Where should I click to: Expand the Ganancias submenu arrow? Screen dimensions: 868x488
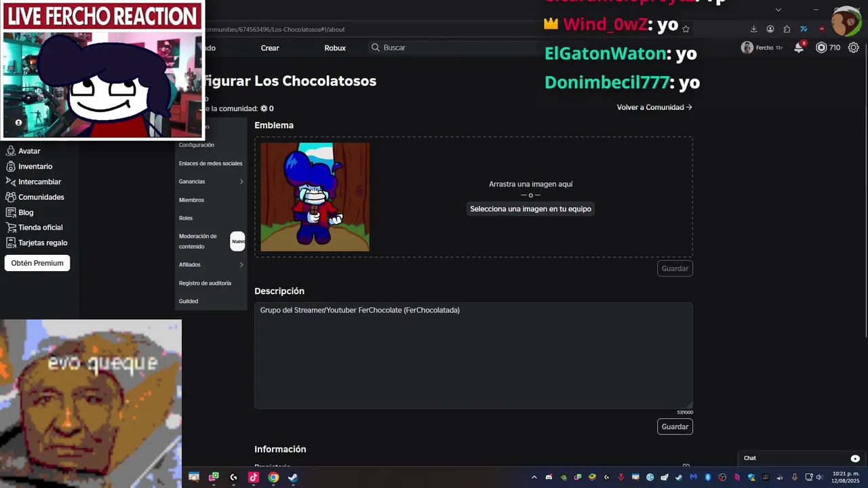point(241,182)
